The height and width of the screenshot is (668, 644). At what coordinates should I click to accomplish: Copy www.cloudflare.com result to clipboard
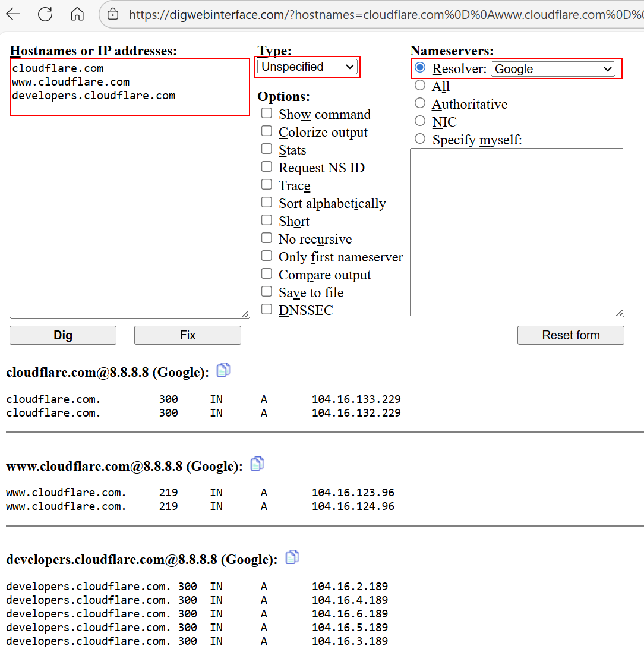pyautogui.click(x=257, y=464)
